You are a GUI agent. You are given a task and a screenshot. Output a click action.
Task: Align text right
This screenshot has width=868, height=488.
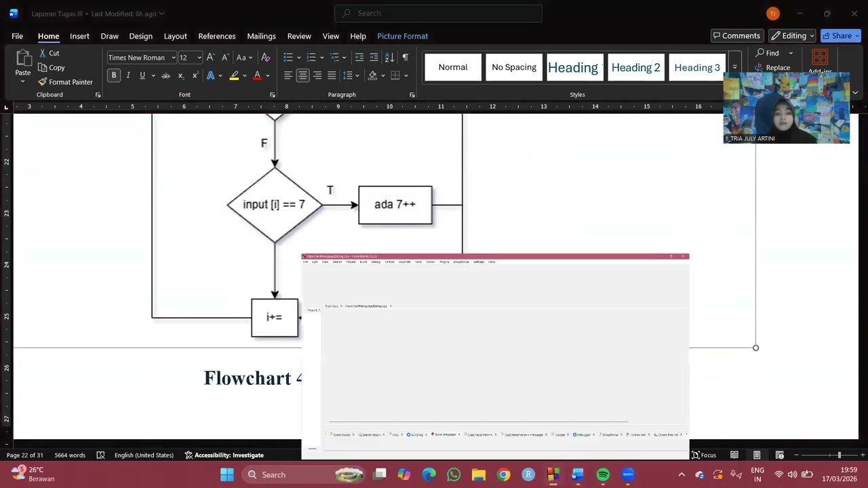pos(317,75)
